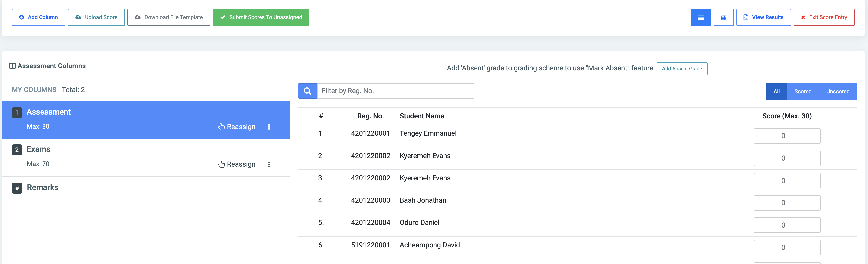Click the Upload Score cloud icon
Screen dimensions: 868x264
[78, 17]
